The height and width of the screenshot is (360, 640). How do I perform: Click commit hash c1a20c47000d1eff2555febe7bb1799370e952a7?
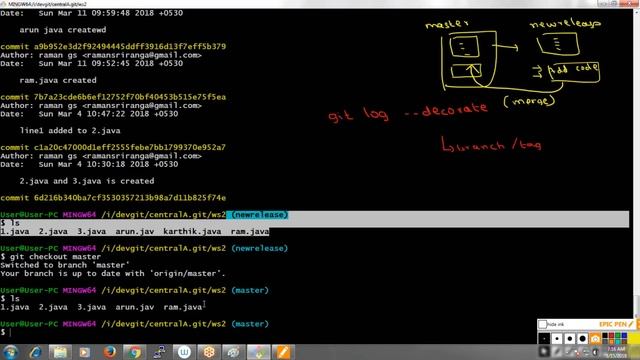pos(130,147)
